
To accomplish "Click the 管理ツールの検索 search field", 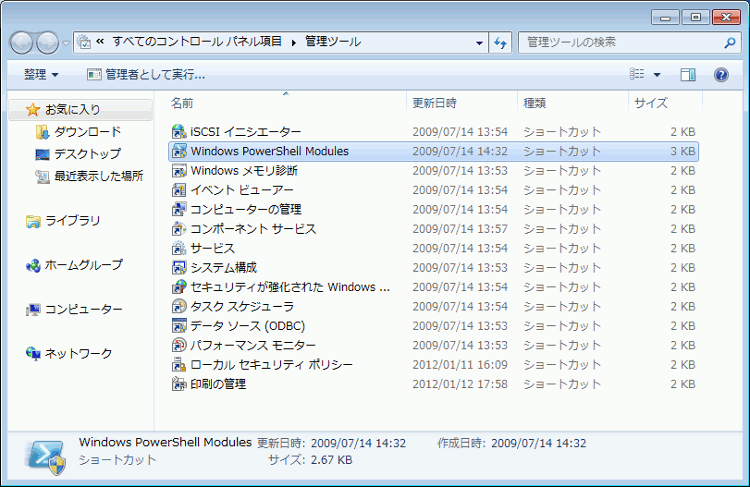I will tap(620, 42).
